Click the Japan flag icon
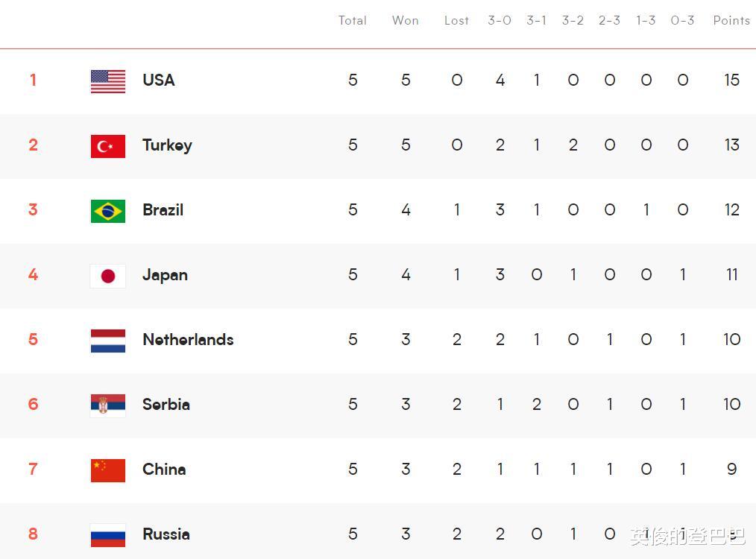 point(108,276)
